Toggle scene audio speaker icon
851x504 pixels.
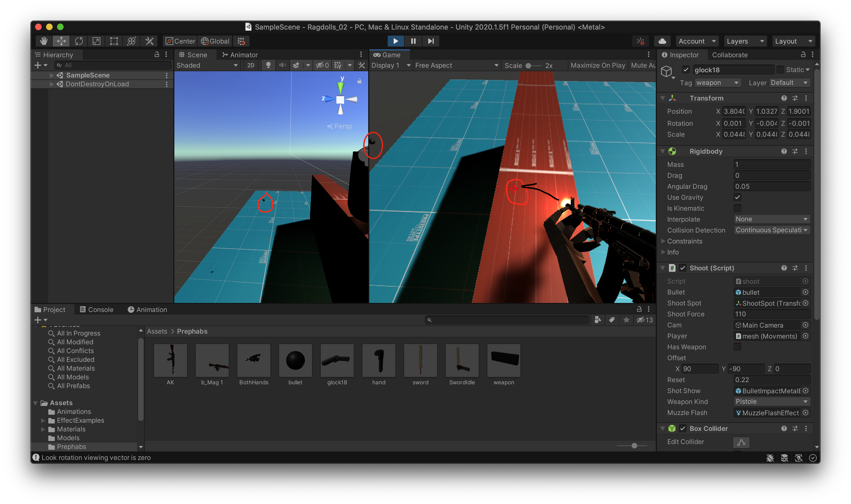(282, 65)
